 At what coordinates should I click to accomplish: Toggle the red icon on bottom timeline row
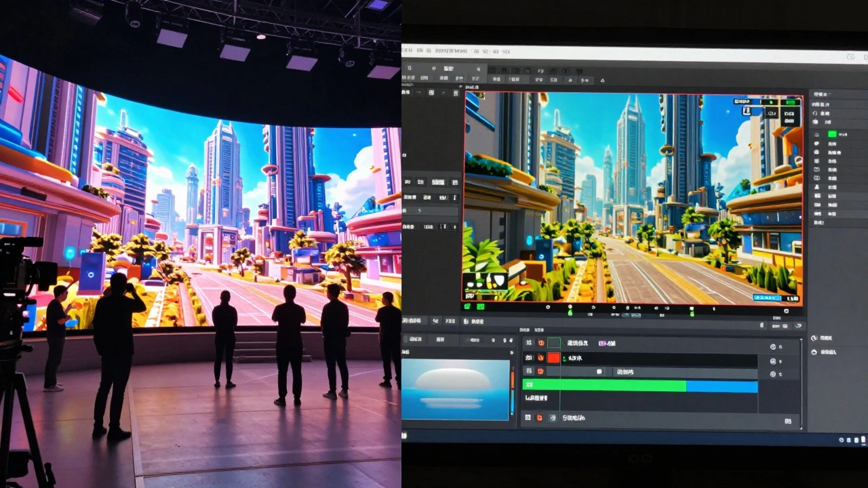[539, 418]
